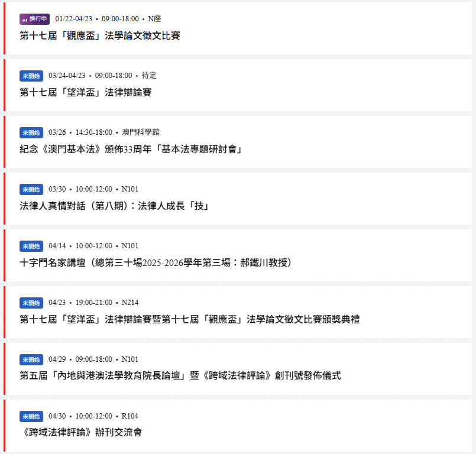Image resolution: width=476 pixels, height=454 pixels.
Task: Click 未開始 badge beside the 03/26 date
Action: click(x=31, y=132)
